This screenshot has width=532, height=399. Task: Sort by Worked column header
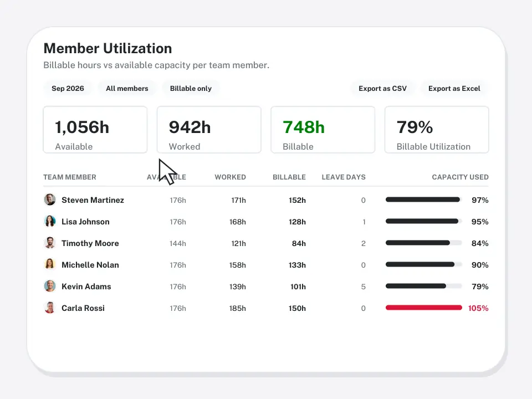pos(230,177)
